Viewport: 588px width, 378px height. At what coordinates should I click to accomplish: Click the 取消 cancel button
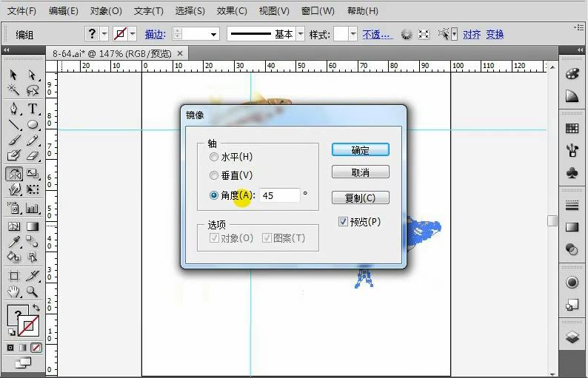tap(361, 172)
